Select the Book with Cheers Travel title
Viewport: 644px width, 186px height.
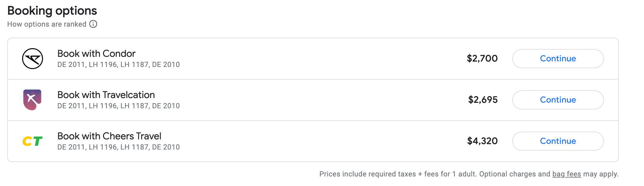(109, 136)
